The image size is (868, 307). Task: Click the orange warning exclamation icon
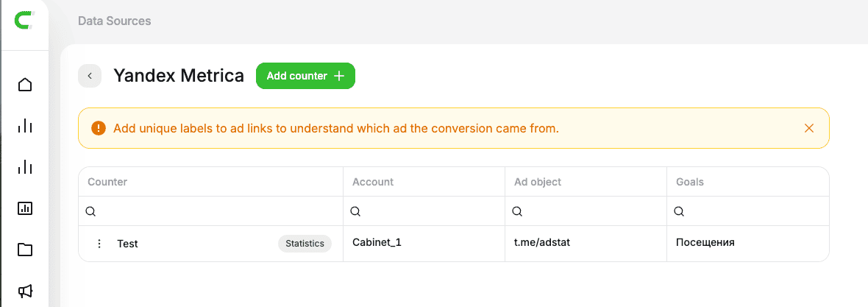[99, 129]
